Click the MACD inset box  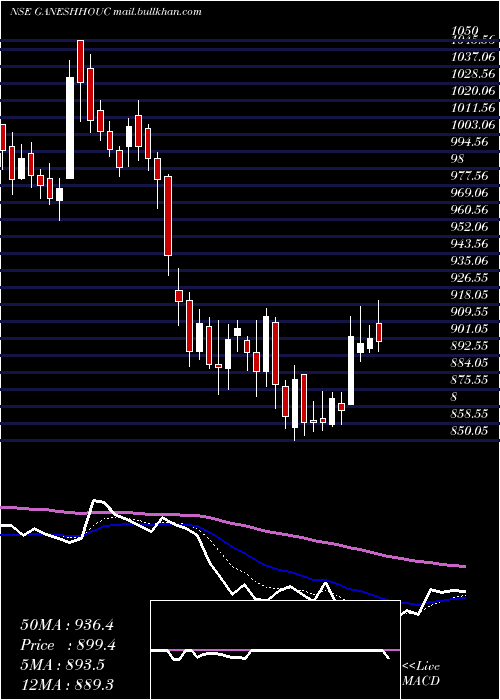point(275,650)
